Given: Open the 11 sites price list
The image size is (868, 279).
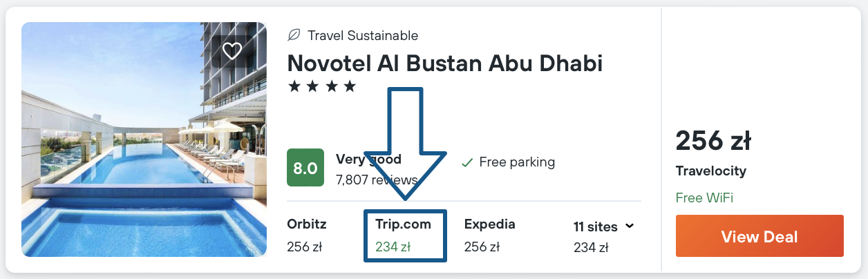Looking at the screenshot, I should pos(594,227).
